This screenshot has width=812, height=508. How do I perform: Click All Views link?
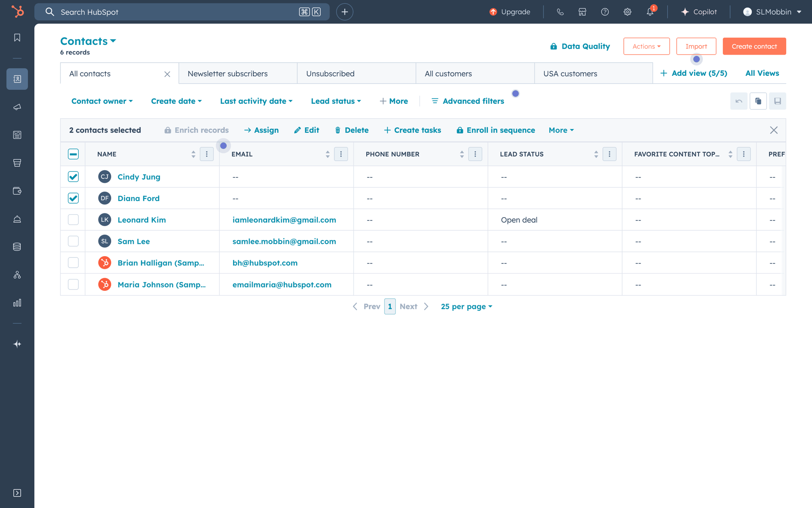(762, 73)
